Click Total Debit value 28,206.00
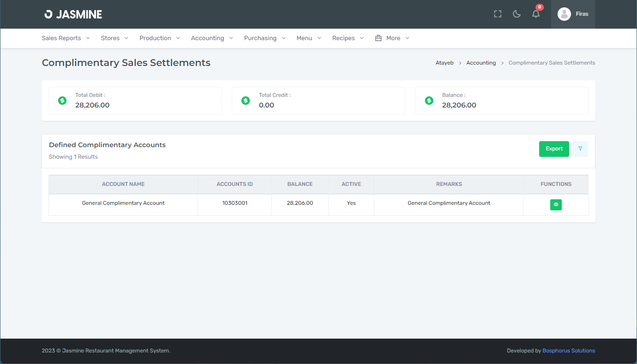Image resolution: width=637 pixels, height=364 pixels. (92, 105)
